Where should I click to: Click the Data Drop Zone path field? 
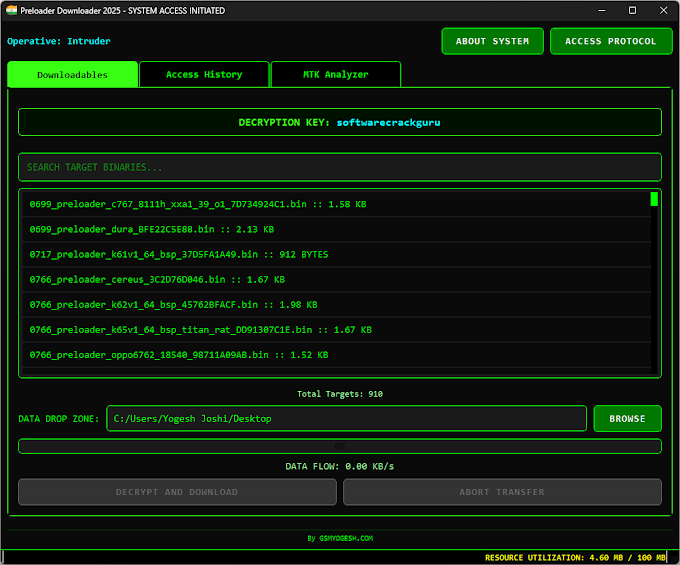point(346,418)
